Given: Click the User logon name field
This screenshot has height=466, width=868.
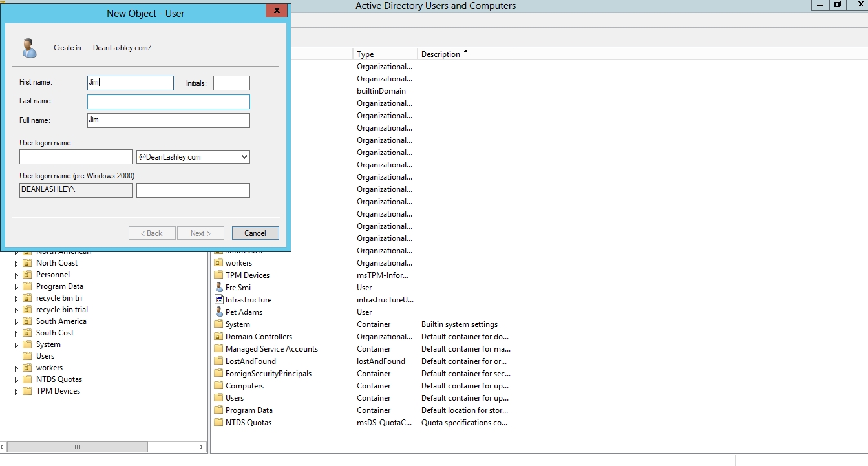Looking at the screenshot, I should (x=76, y=157).
